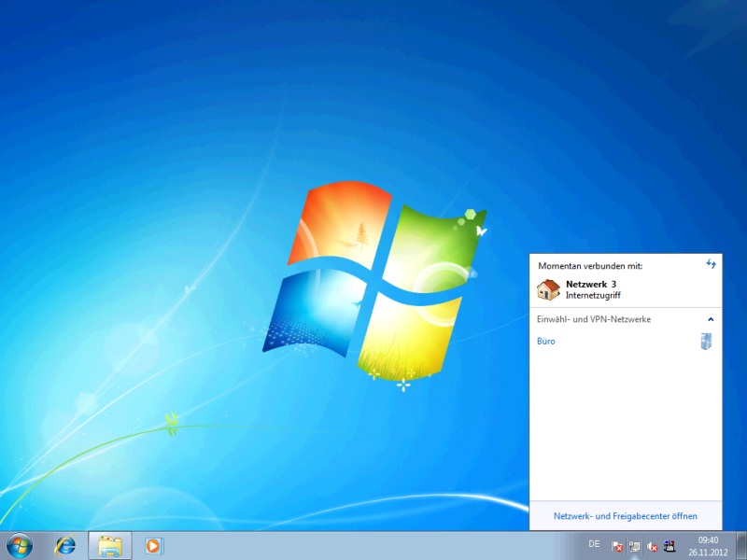Click the muted speaker volume icon
The image size is (747, 560).
652,546
